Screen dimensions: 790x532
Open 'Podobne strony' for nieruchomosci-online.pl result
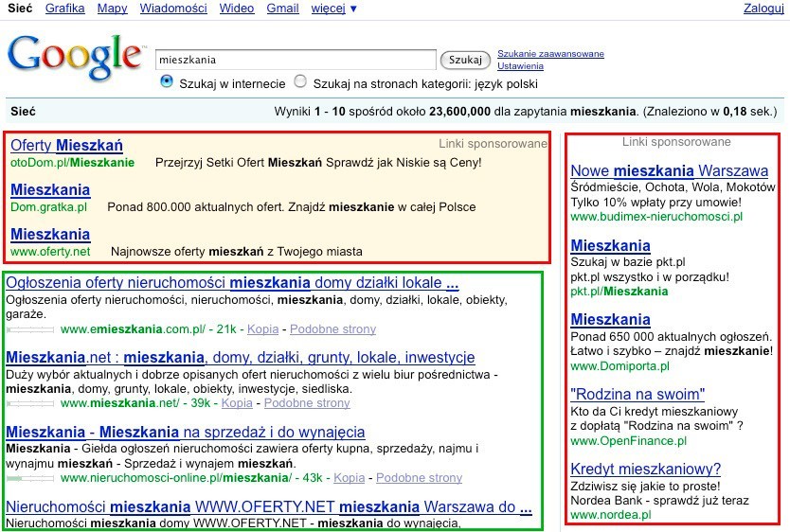coord(420,478)
